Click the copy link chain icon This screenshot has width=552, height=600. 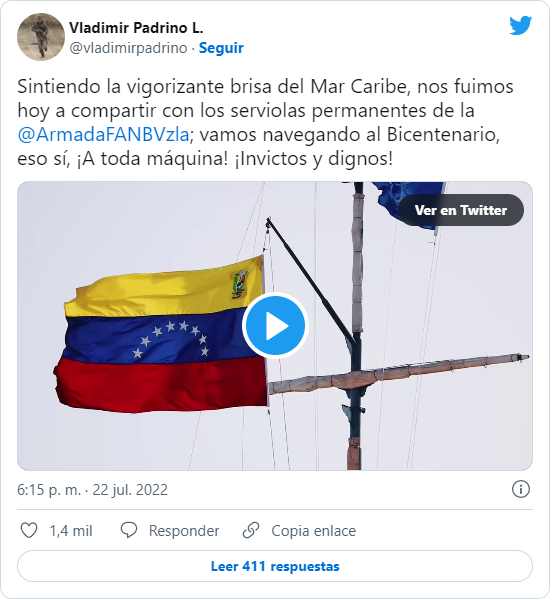tap(251, 530)
